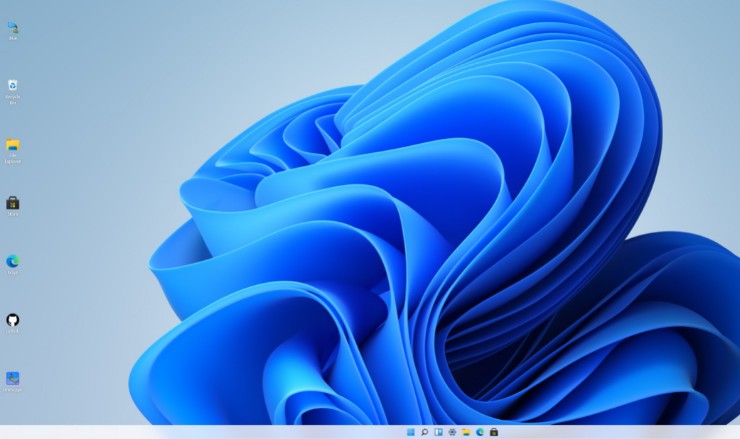This screenshot has height=439, width=740.
Task: Launch File Explorer from taskbar
Action: point(466,432)
